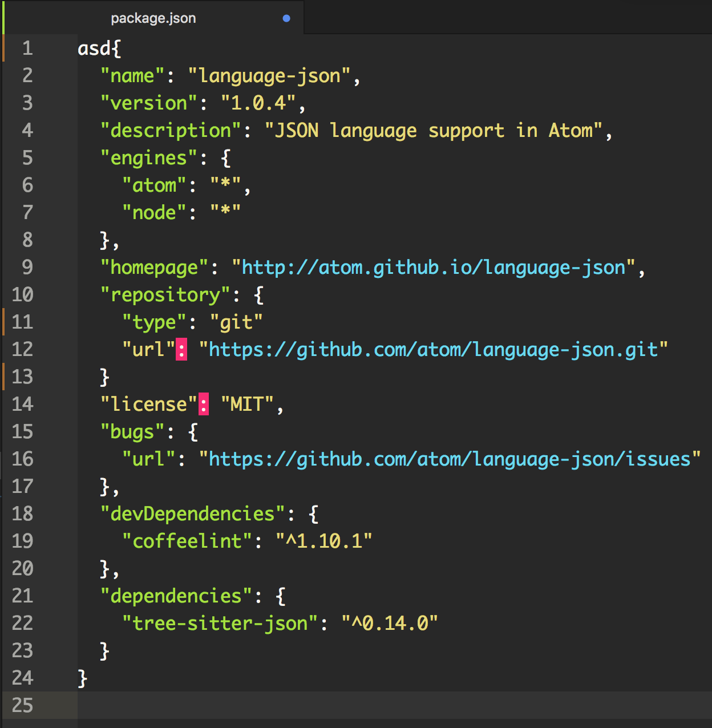The width and height of the screenshot is (712, 728).
Task: Click the "tree-sitter-json" key
Action: [220, 624]
